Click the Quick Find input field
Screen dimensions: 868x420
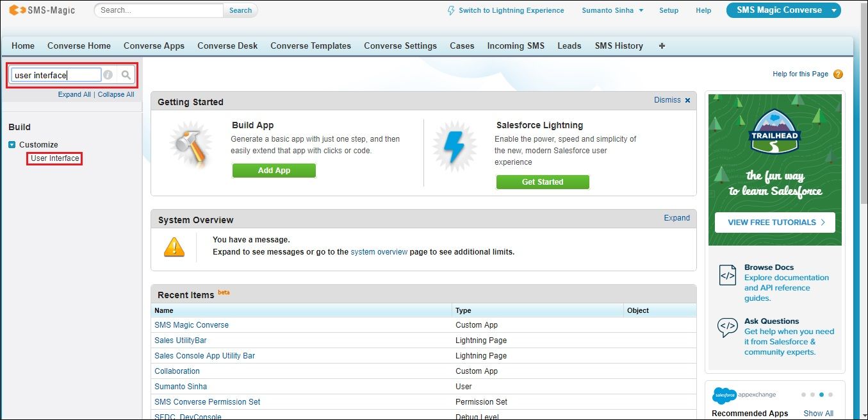point(56,75)
